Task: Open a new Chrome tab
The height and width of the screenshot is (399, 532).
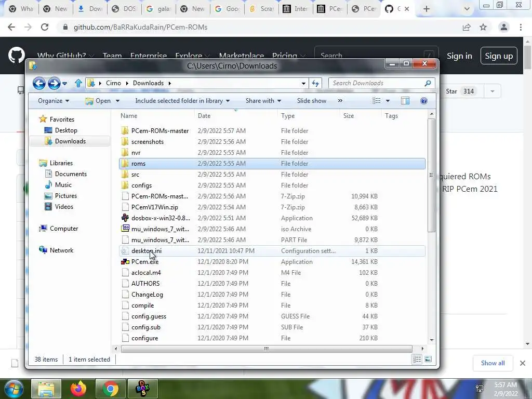Action: 427,9
